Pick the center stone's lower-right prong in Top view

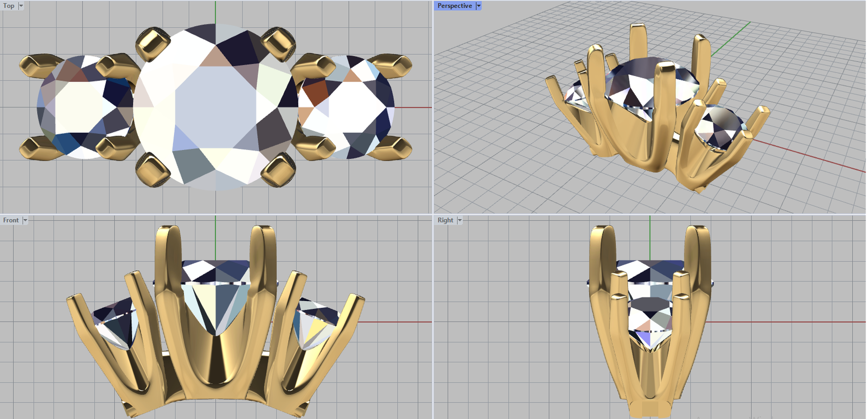pyautogui.click(x=278, y=170)
